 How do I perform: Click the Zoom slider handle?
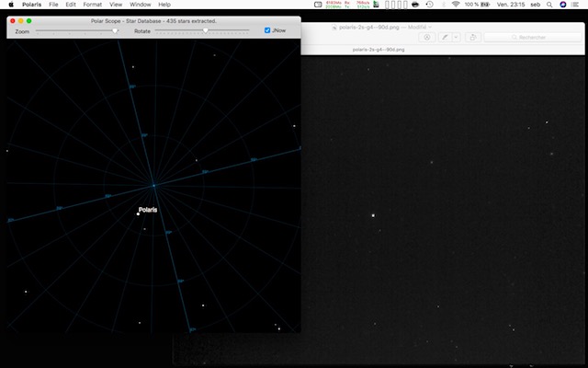[116, 30]
